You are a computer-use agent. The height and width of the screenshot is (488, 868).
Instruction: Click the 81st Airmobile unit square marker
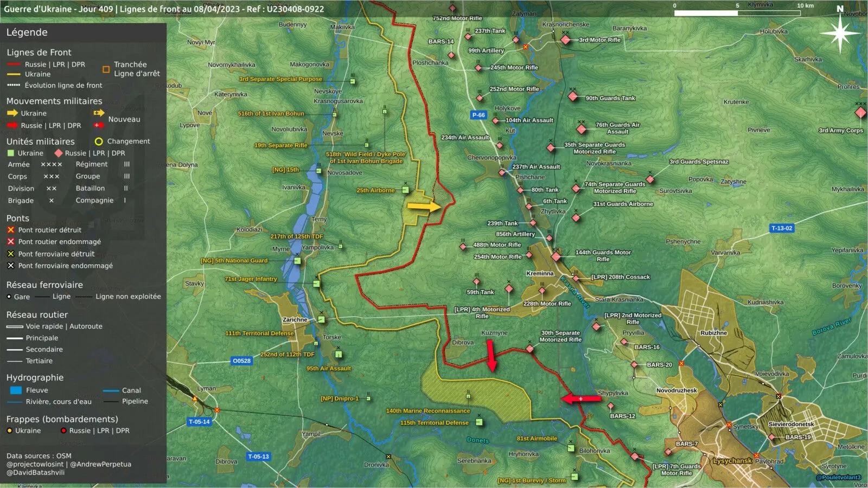point(571,448)
